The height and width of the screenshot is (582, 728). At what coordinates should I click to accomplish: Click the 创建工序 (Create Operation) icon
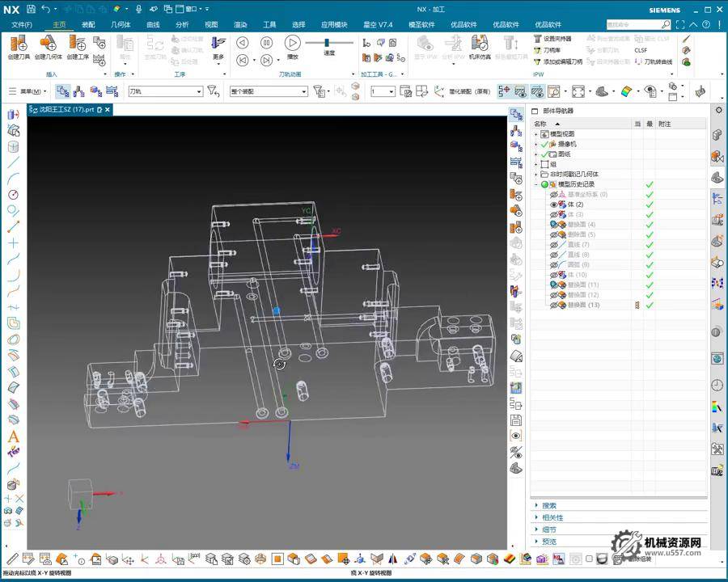point(78,43)
